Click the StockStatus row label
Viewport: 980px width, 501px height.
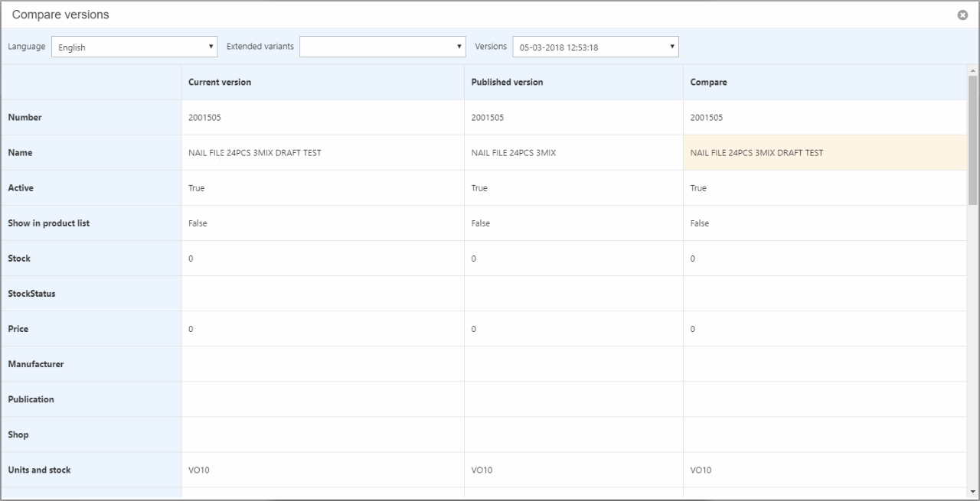[31, 294]
